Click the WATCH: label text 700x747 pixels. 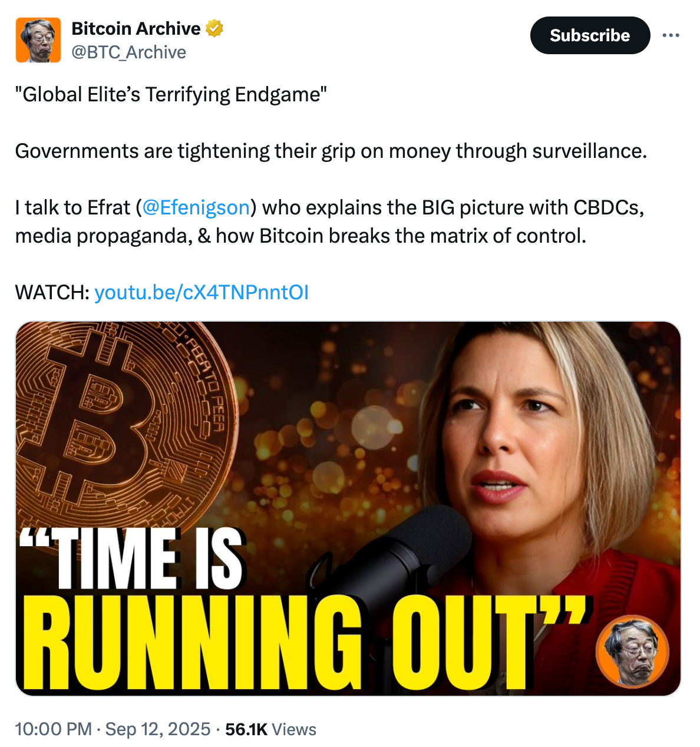52,292
